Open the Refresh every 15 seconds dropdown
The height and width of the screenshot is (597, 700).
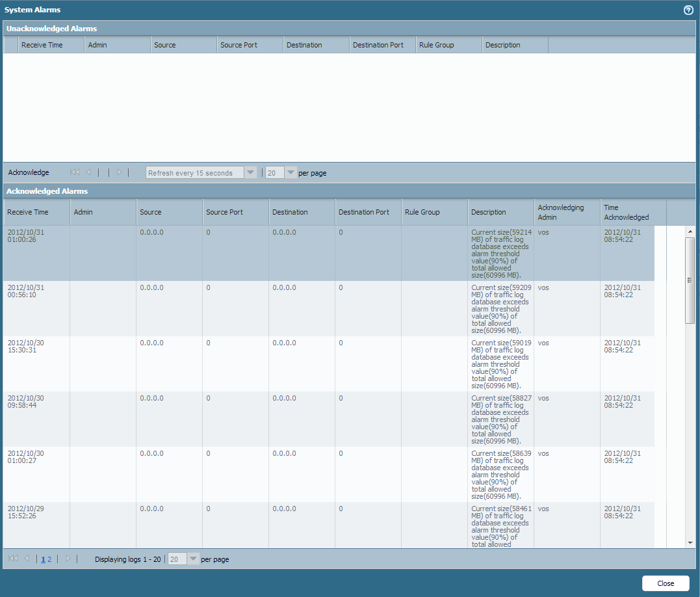pyautogui.click(x=250, y=172)
